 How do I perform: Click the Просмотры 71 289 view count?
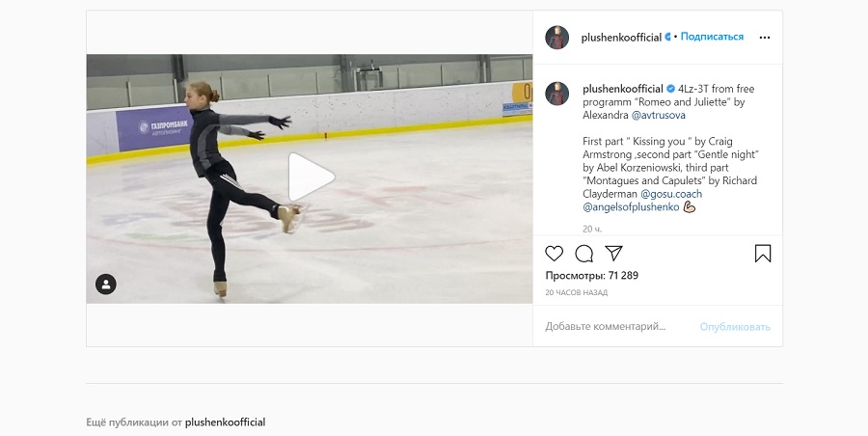point(592,275)
